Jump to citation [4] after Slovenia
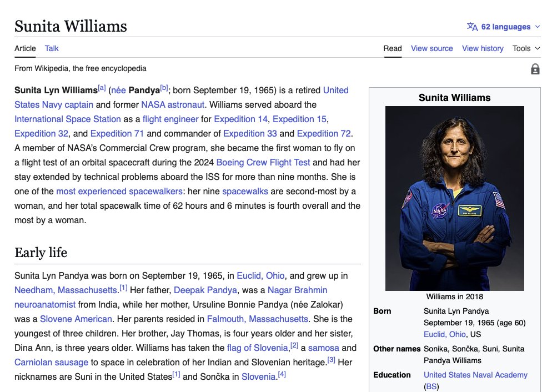The width and height of the screenshot is (542, 392). point(282,374)
